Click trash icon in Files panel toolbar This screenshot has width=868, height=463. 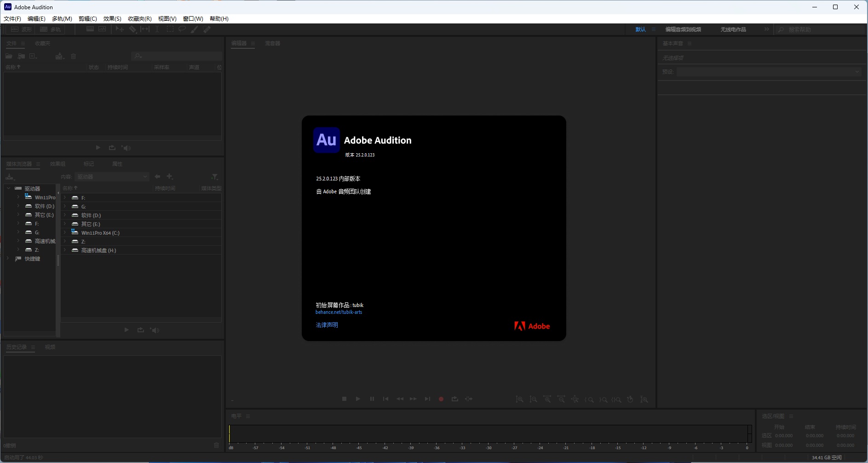(x=73, y=56)
